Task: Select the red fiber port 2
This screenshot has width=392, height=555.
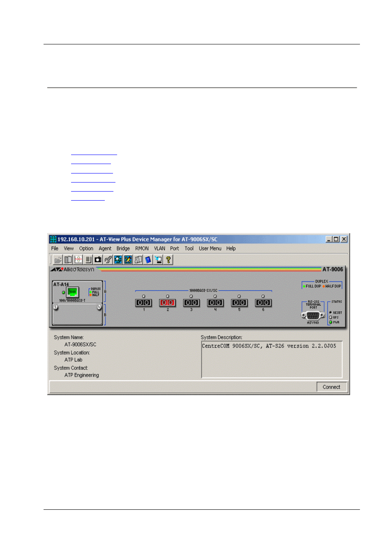Action: 167,303
